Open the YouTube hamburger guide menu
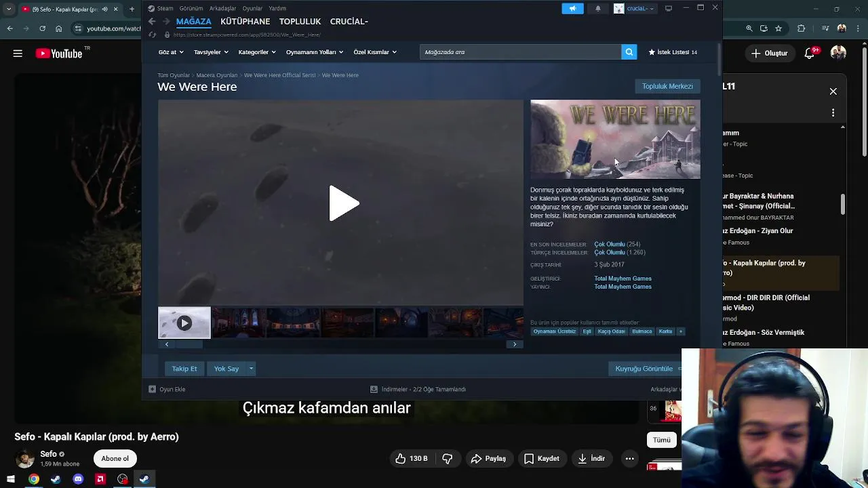The image size is (868, 488). [18, 54]
